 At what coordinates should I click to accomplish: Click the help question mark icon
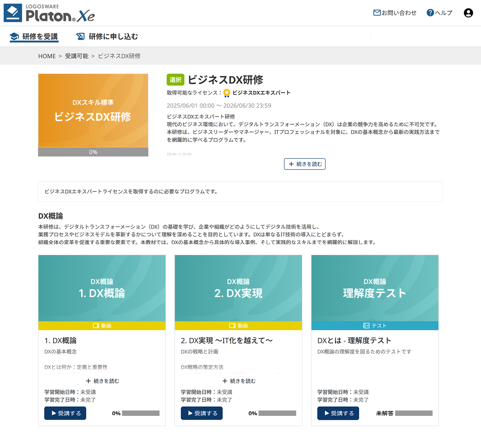tap(430, 13)
